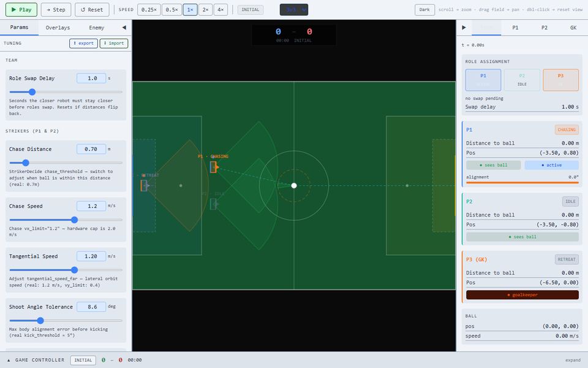Click the dark "goalkeeper" tag on the P3 card

pyautogui.click(x=522, y=295)
